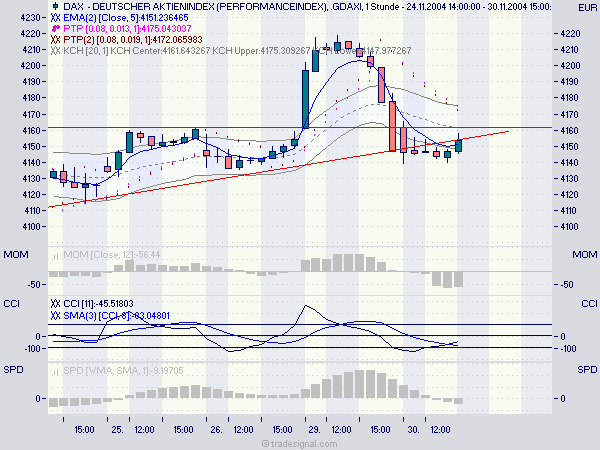Screen dimensions: 600x450
Task: Click the 26. date label on time axis
Action: coord(216,430)
